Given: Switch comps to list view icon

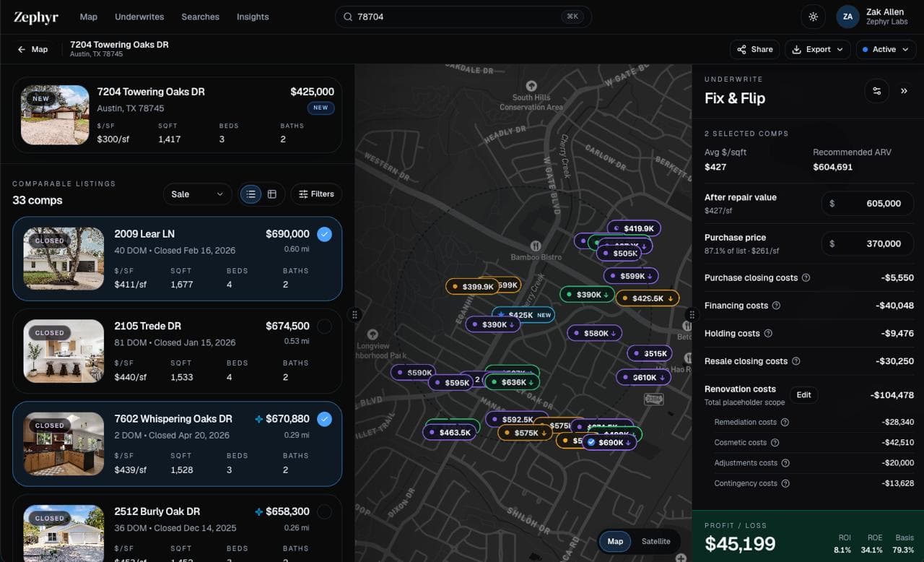Looking at the screenshot, I should [250, 194].
